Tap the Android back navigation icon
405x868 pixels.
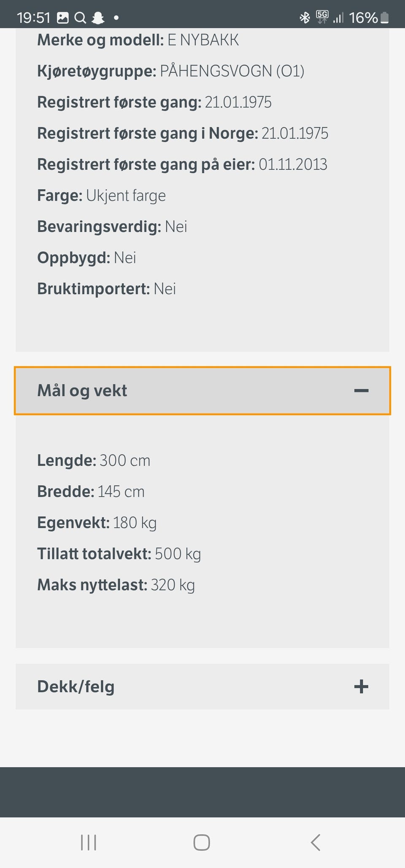(316, 843)
